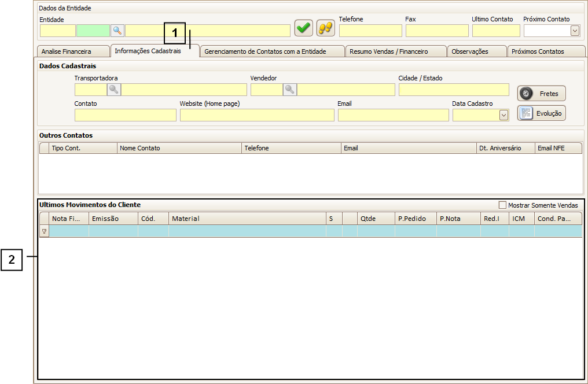
Task: Show the Próximos Contatos tab
Action: point(538,51)
